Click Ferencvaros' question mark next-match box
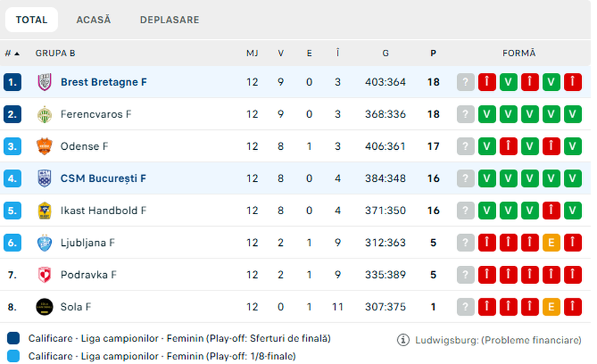597x364 pixels. click(x=466, y=114)
